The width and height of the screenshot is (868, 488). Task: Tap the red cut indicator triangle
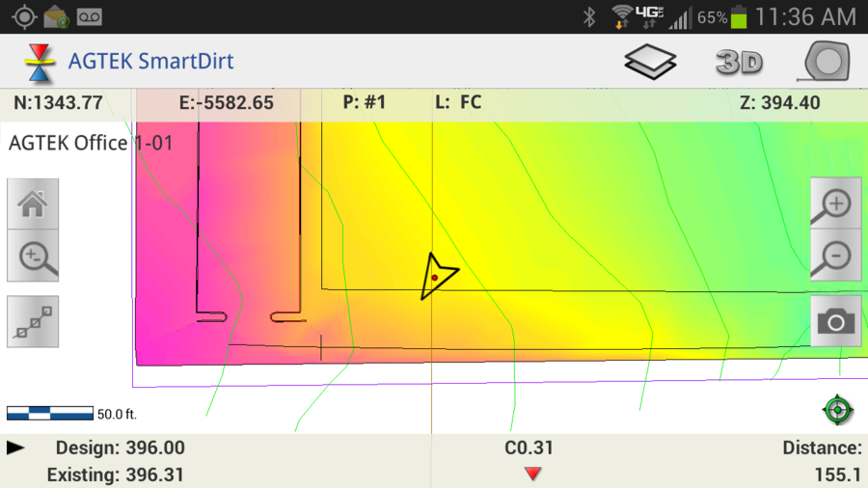532,474
